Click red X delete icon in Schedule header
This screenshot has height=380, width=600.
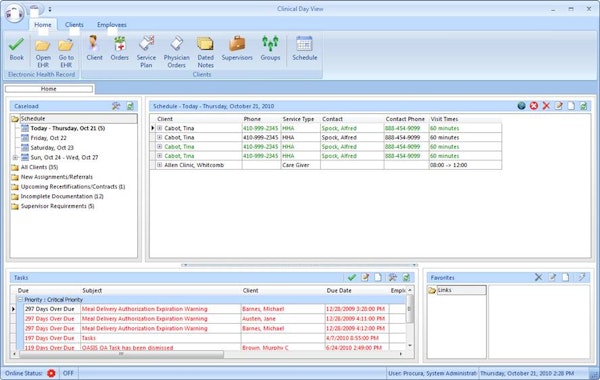pos(546,106)
